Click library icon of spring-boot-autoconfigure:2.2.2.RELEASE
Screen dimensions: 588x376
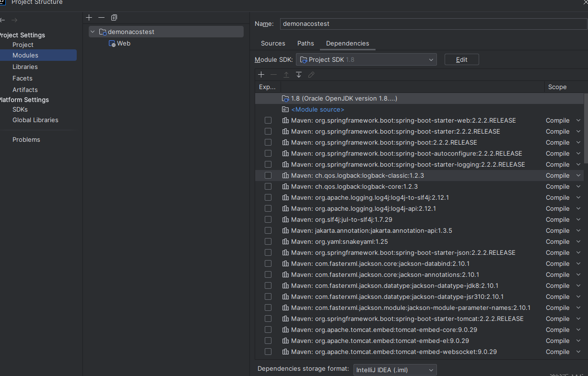coord(285,153)
